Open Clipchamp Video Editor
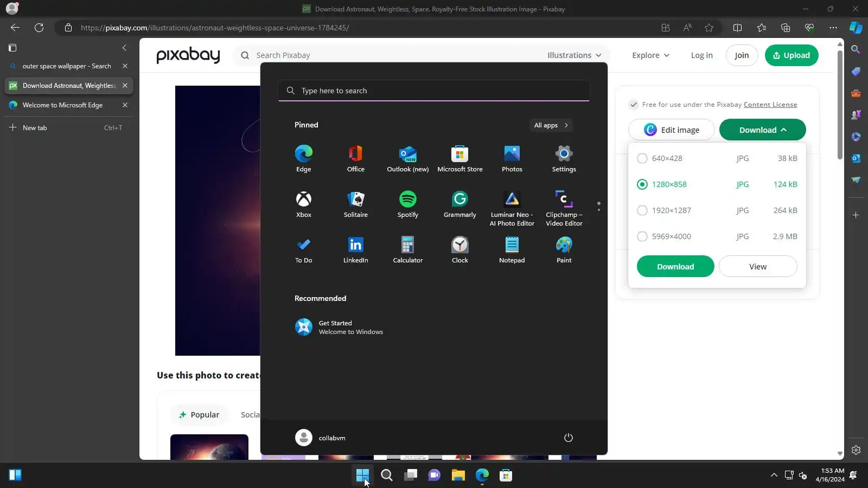Screen dimensions: 868x488 (x=564, y=208)
